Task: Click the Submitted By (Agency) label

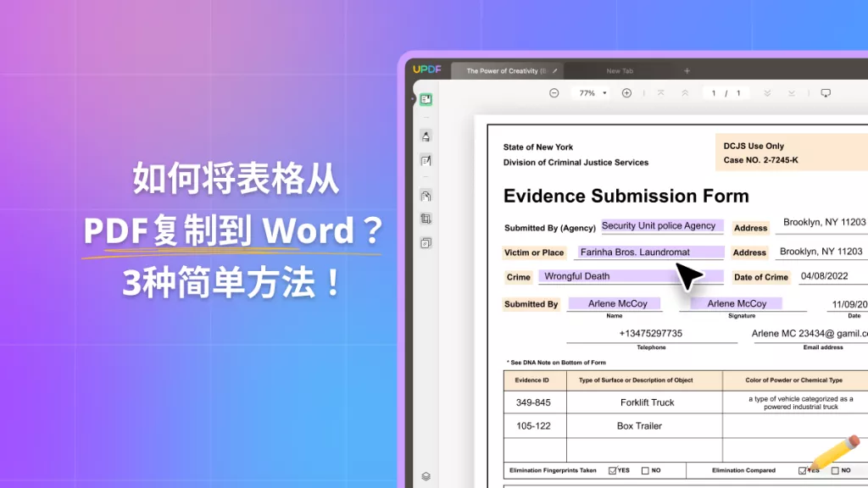Action: (549, 228)
